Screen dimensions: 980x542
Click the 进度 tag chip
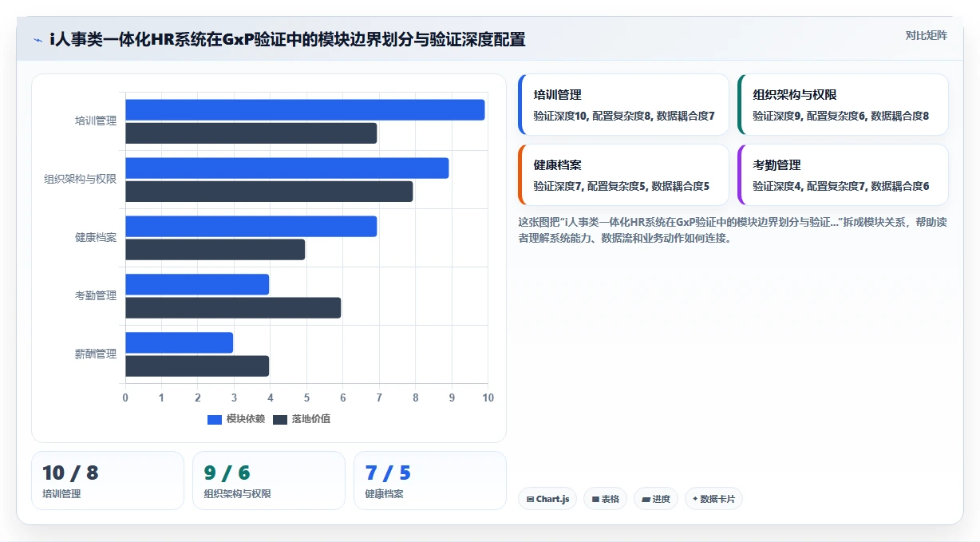(656, 499)
